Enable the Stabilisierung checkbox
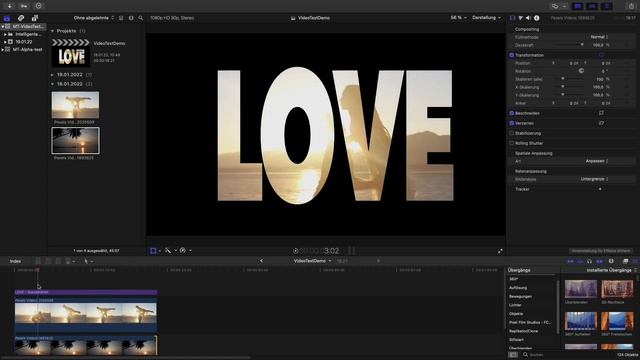Screen dimensions: 640x360 click(511, 133)
